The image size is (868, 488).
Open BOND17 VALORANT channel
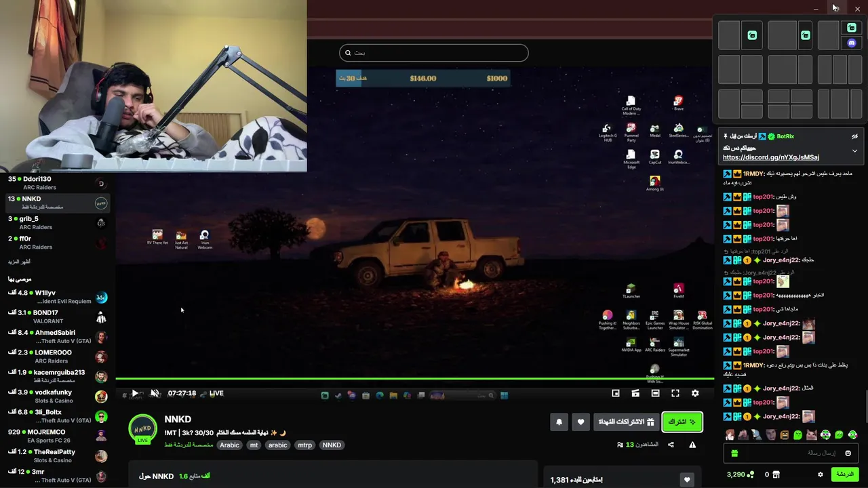(57, 317)
